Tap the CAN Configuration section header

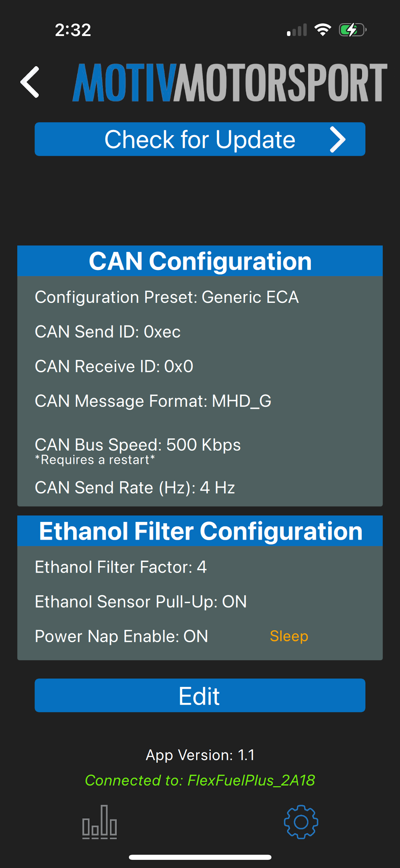click(200, 261)
